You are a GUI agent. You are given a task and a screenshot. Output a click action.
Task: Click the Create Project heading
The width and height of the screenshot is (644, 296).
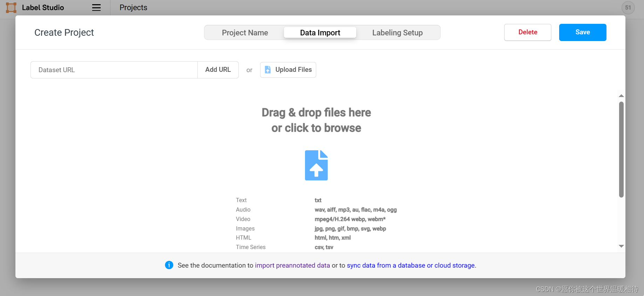64,33
